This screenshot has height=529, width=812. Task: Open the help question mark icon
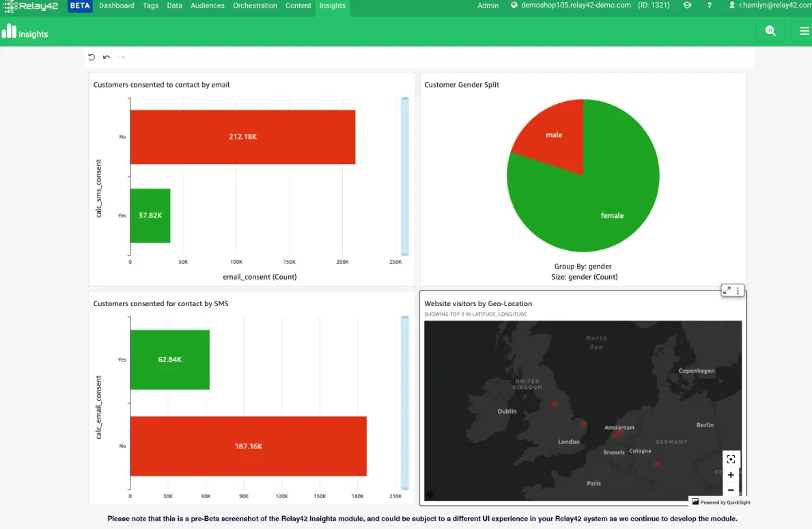[x=710, y=5]
